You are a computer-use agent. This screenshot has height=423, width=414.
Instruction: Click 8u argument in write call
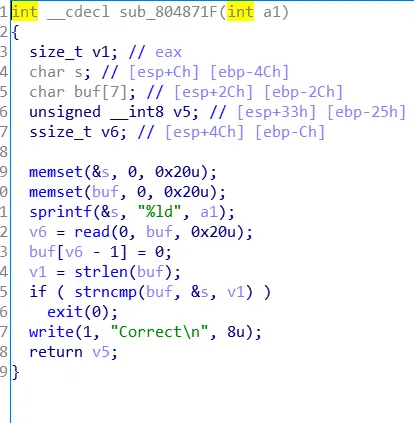[x=236, y=332]
